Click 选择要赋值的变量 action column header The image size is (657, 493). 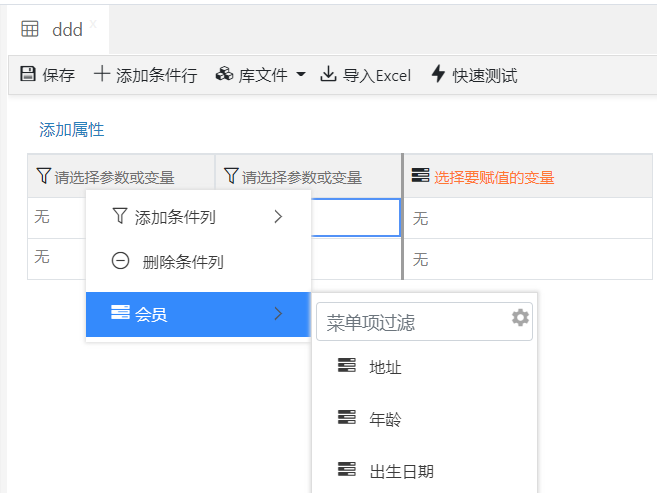[x=494, y=177]
